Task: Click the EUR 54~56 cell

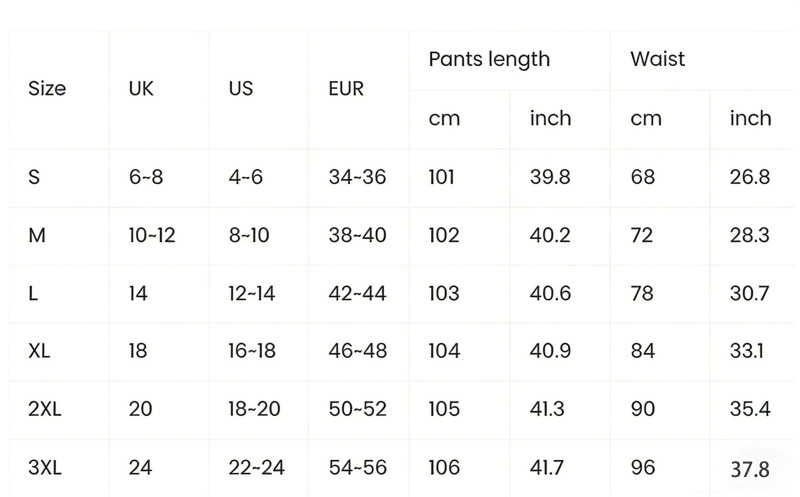Action: (357, 466)
